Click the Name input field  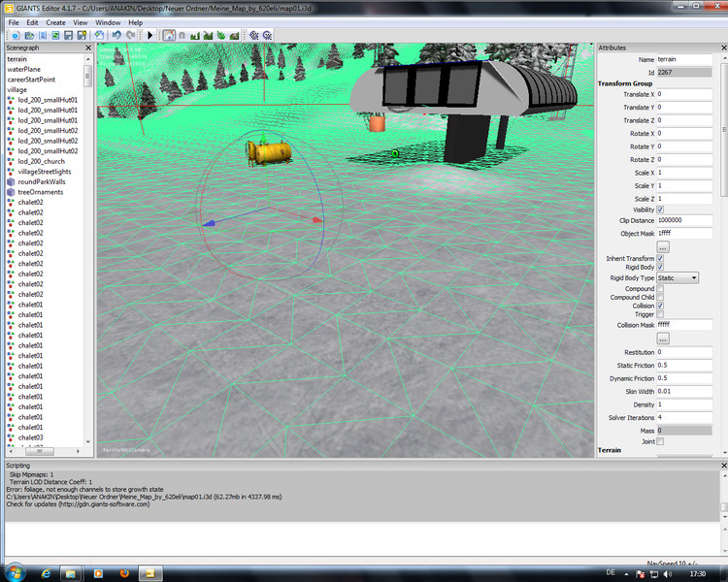(684, 59)
